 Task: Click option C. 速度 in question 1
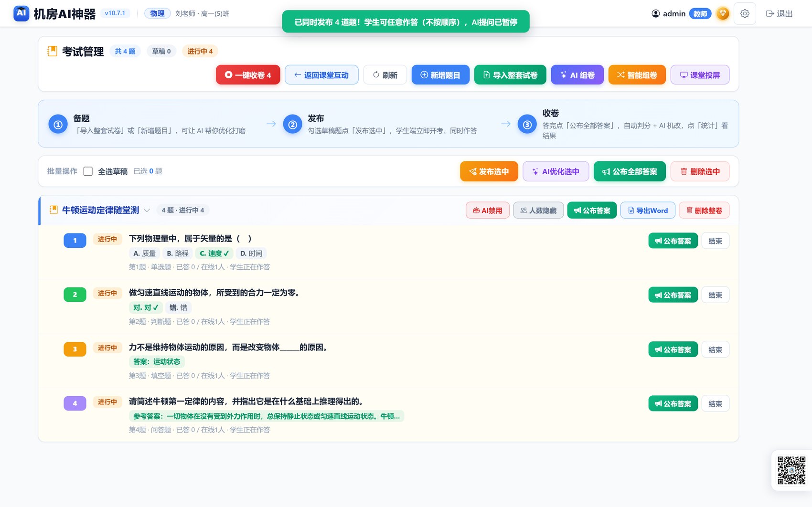click(214, 253)
